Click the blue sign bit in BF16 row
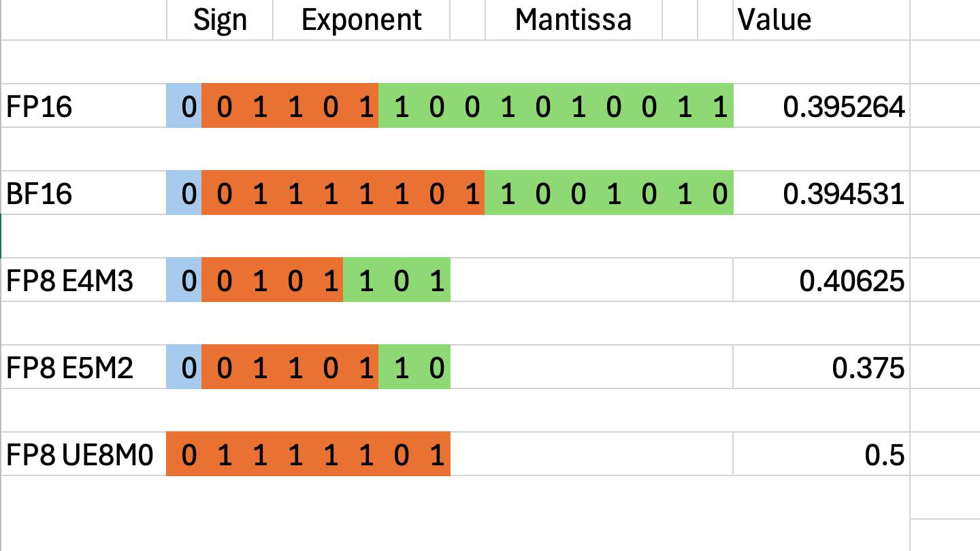 tap(184, 194)
